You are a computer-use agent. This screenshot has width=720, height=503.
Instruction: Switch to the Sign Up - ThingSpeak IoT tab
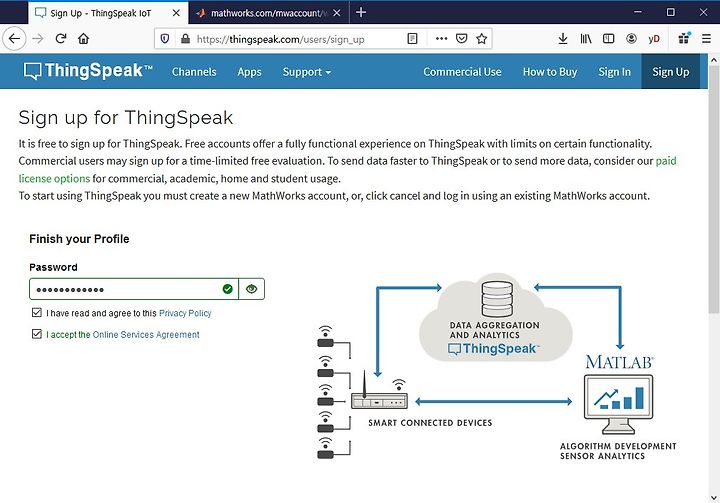point(100,13)
